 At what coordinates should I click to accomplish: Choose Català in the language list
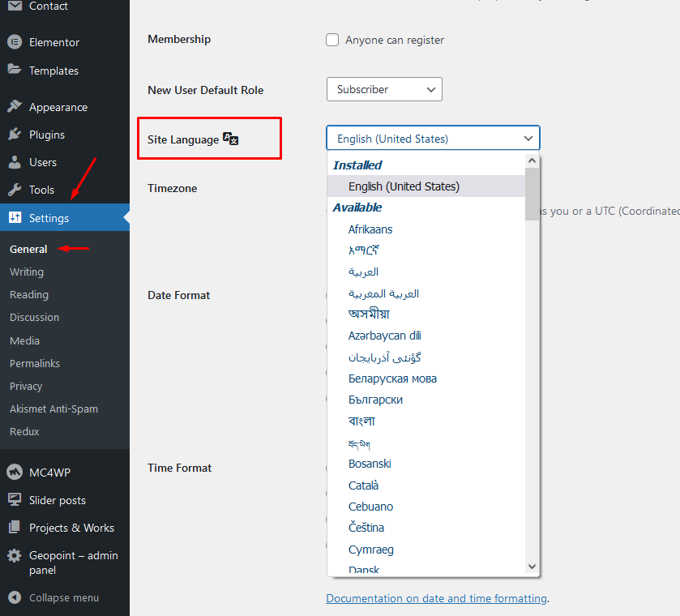(363, 486)
